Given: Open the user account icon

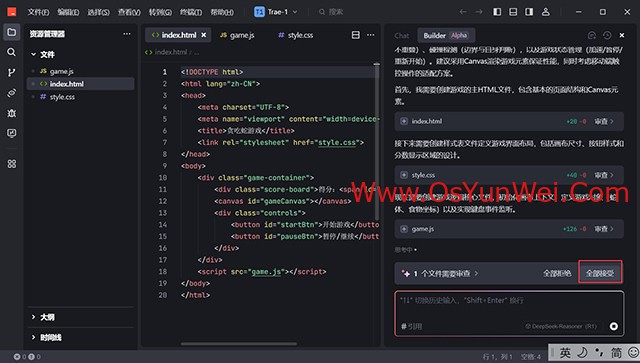Looking at the screenshot, I should coord(546,12).
